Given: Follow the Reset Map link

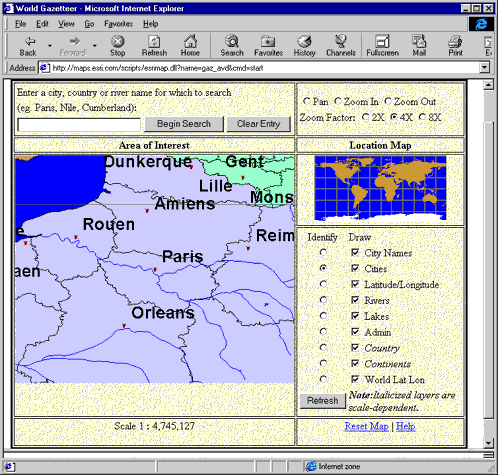Looking at the screenshot, I should pos(366,426).
